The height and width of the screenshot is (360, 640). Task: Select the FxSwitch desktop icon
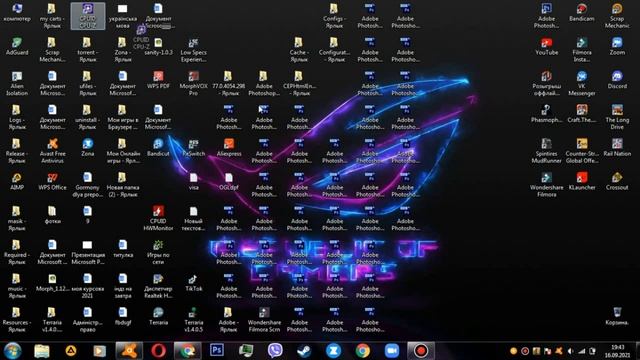tap(193, 147)
